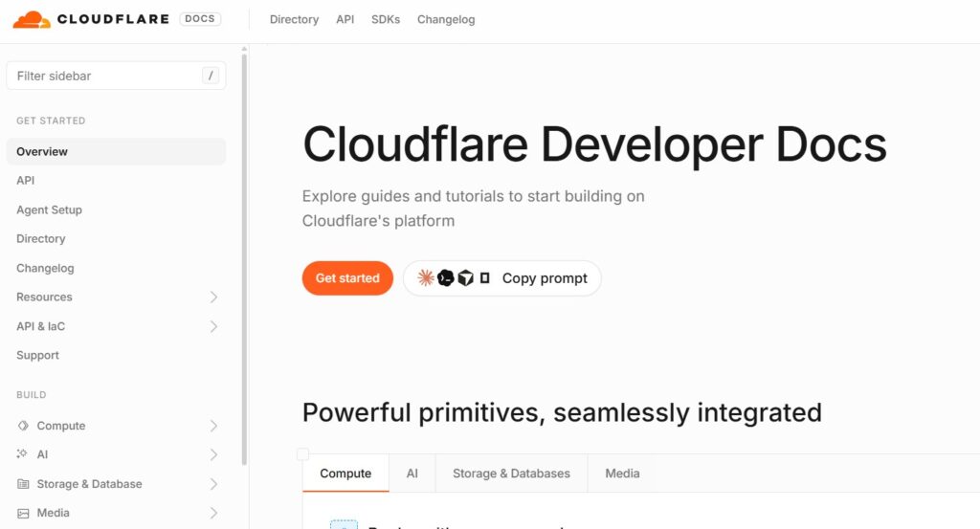Image resolution: width=980 pixels, height=529 pixels.
Task: Expand the AI sidebar chevron
Action: coord(213,454)
